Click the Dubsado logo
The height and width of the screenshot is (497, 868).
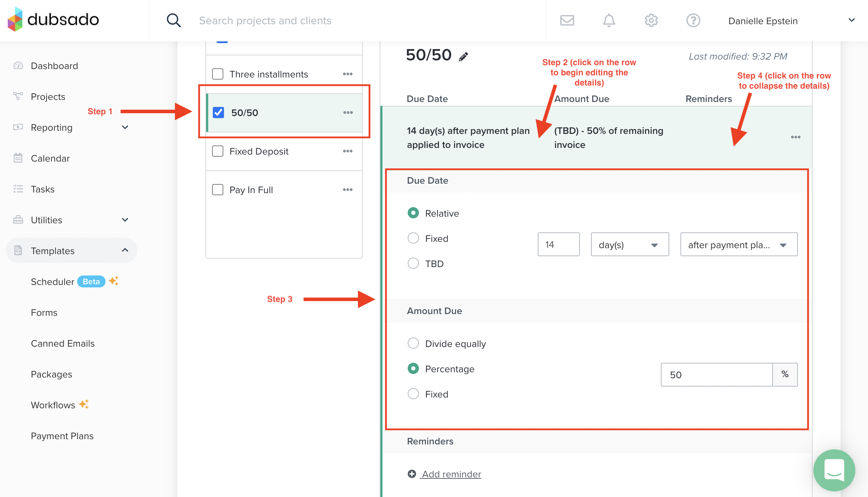click(x=53, y=20)
